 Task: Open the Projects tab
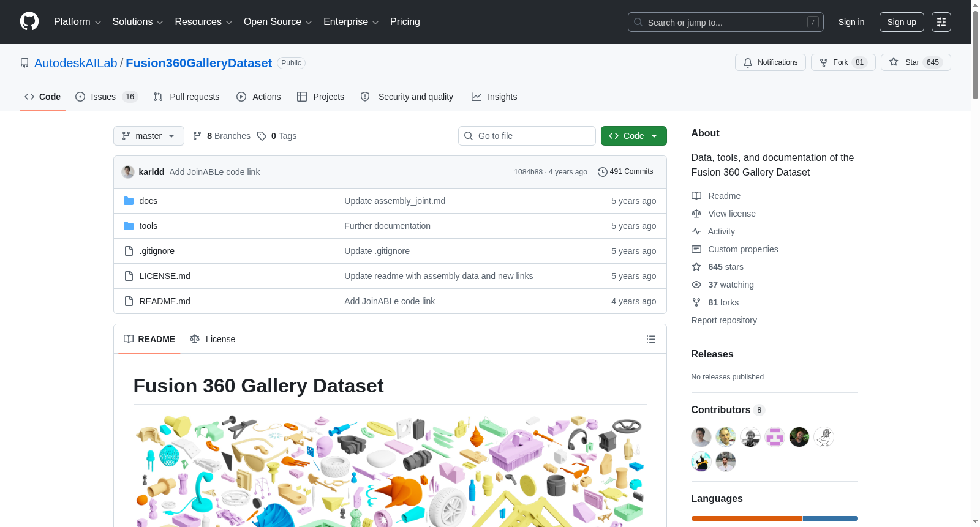[x=320, y=97]
